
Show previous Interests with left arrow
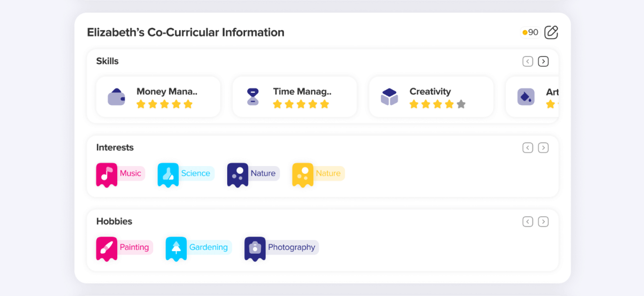528,148
